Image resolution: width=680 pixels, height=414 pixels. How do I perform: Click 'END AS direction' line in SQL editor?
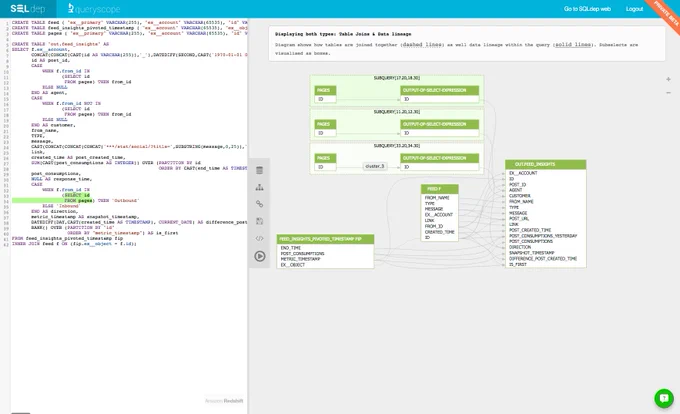(x=54, y=212)
